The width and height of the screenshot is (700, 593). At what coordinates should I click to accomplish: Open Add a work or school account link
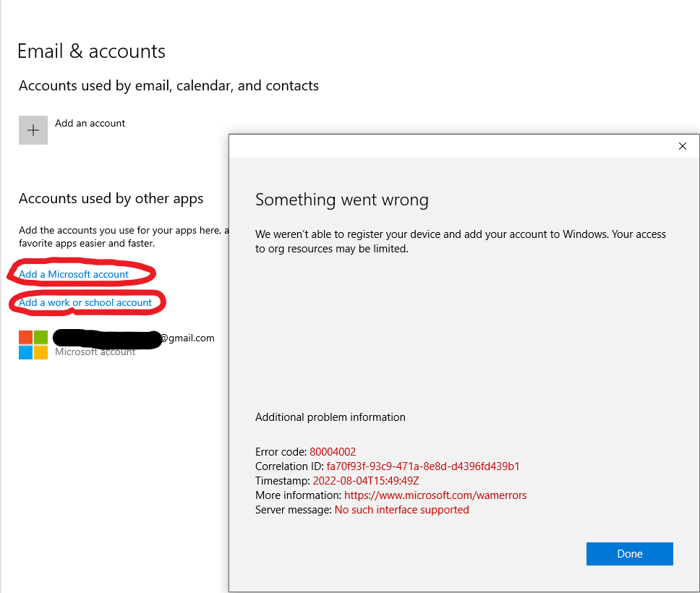click(85, 302)
